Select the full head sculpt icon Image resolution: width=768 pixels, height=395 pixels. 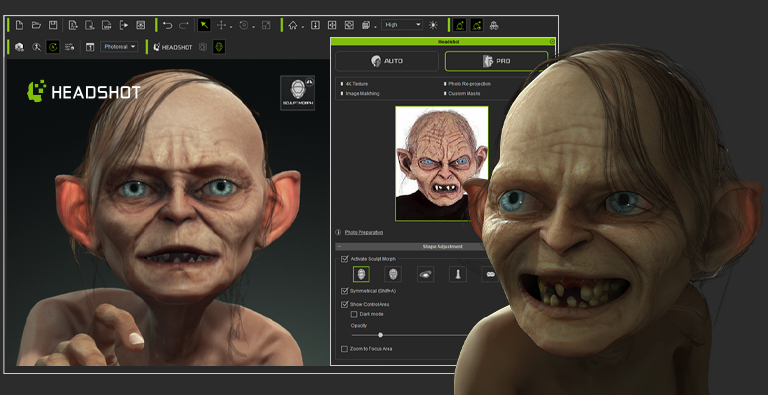(361, 274)
